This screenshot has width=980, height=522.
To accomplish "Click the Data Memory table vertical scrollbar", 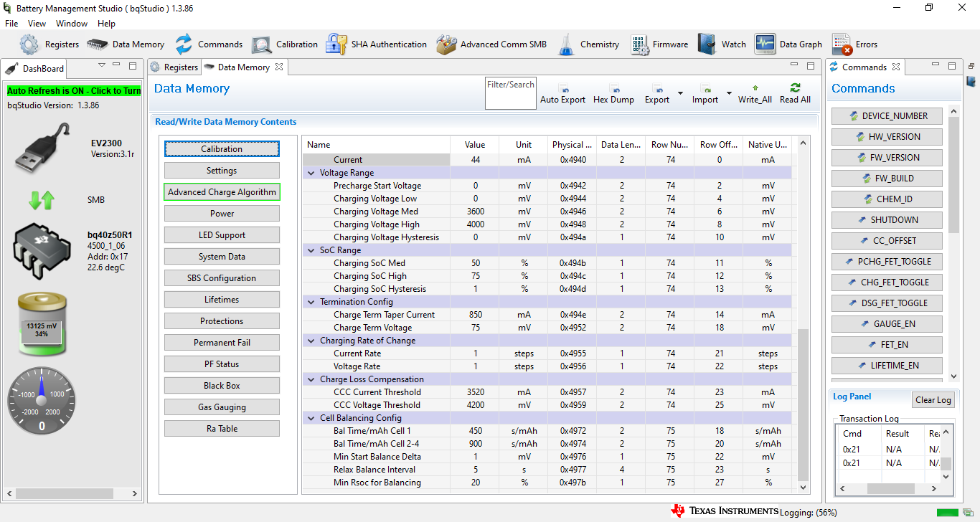I will 803,405.
